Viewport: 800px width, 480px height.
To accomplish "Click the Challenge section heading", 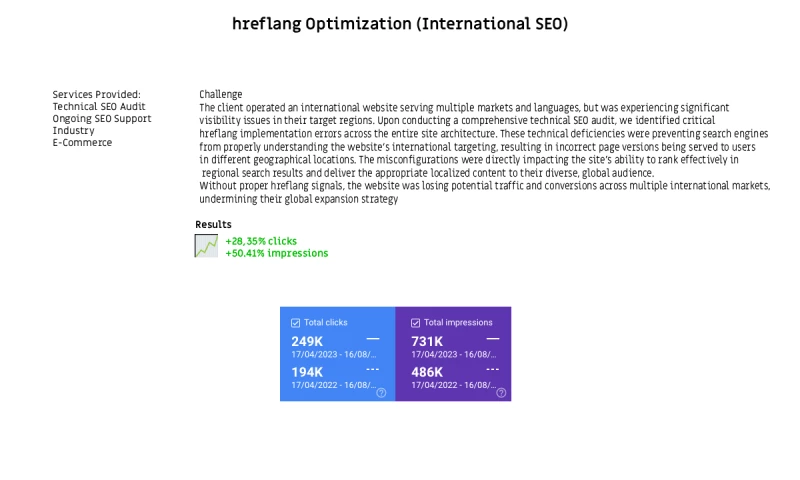I will (220, 94).
